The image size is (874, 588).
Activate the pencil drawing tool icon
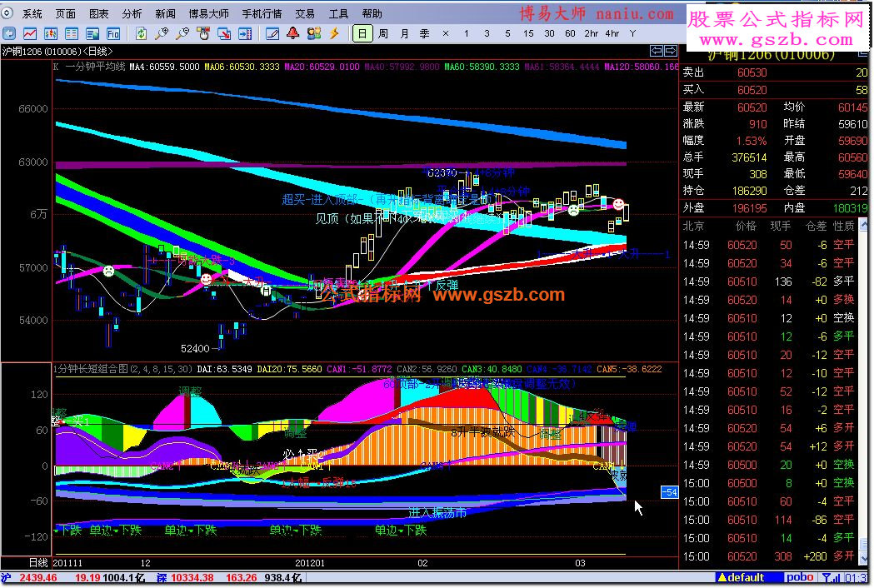tap(272, 34)
